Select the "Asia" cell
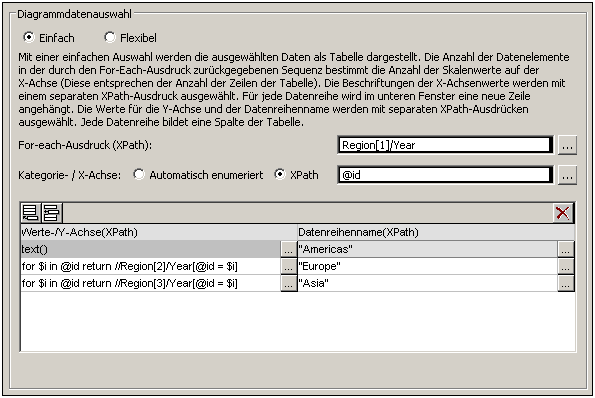The height and width of the screenshot is (398, 595). 428,283
